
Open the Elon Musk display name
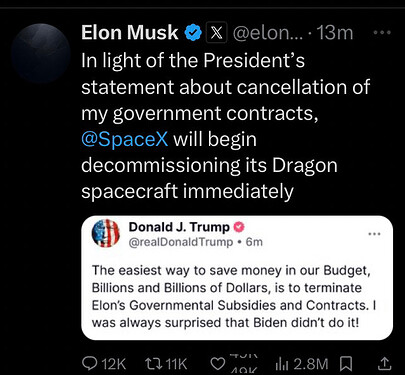click(x=130, y=33)
